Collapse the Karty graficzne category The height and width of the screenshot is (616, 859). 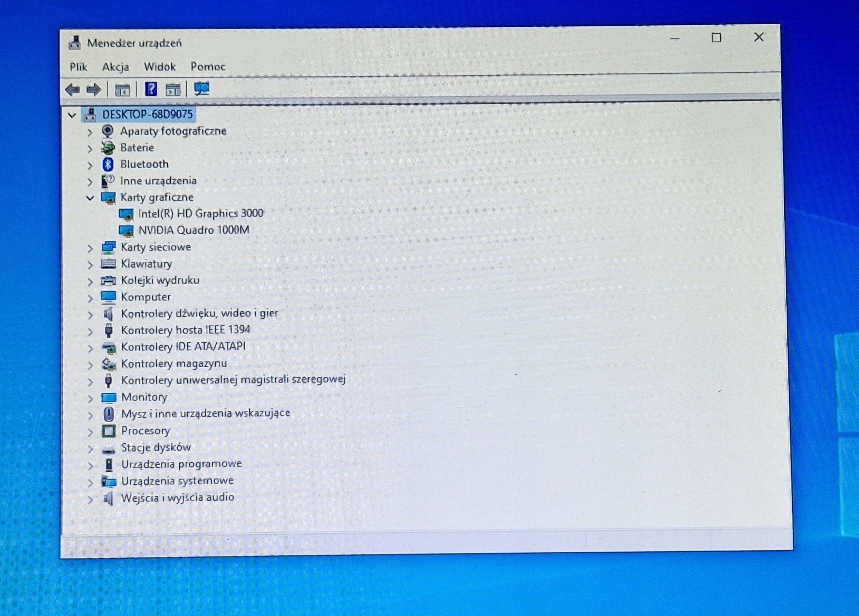[x=90, y=198]
